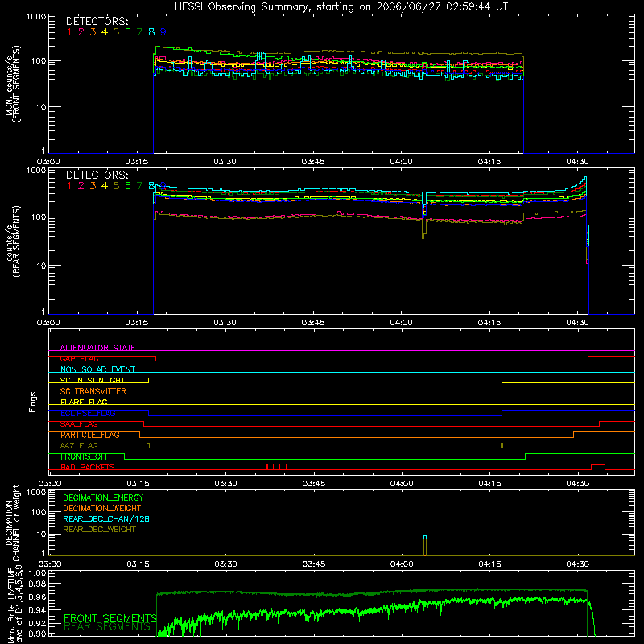Click the decimation spike near 04:04

(425, 546)
